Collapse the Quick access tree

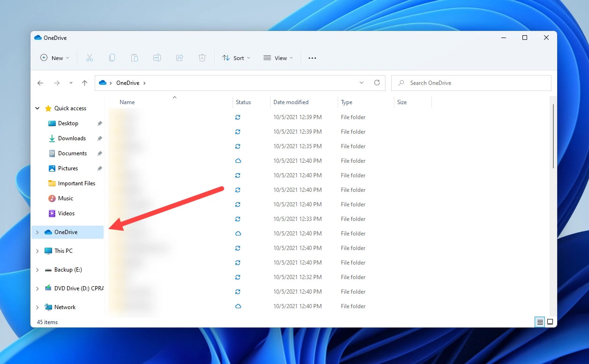coord(38,108)
